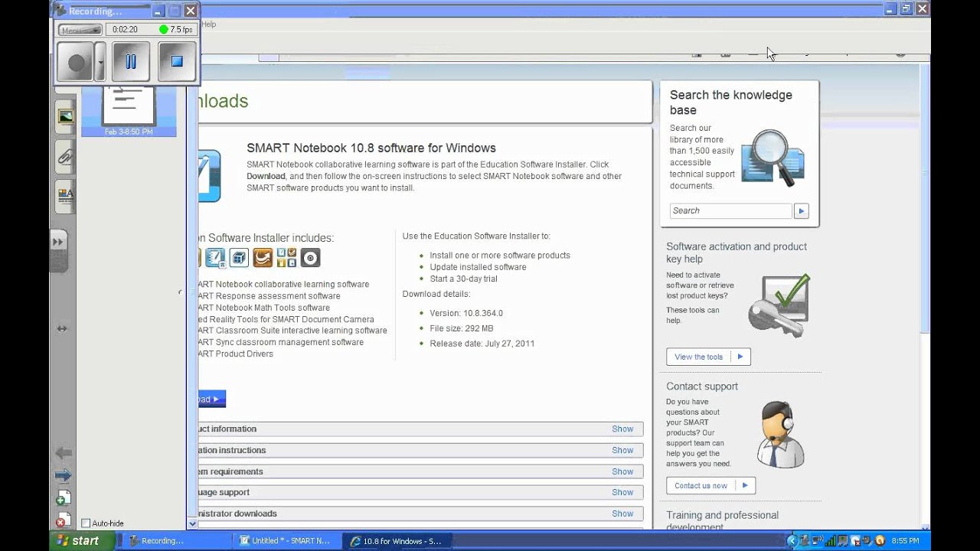980x551 pixels.
Task: Click the taskbar clock showing 8:55 PM
Action: (905, 541)
